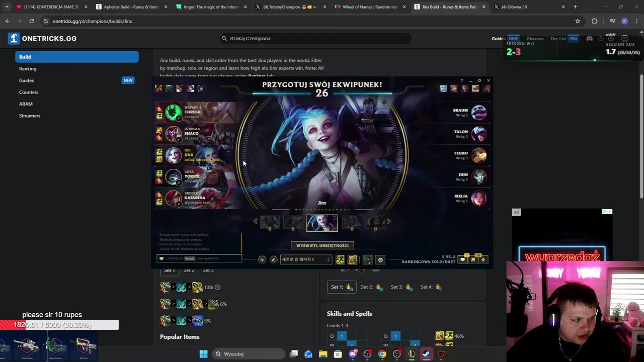
Task: Show previous skins with the left arrow
Action: (256, 221)
